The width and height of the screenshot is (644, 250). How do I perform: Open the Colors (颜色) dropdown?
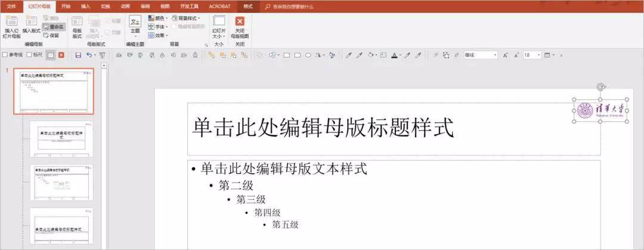(x=157, y=18)
